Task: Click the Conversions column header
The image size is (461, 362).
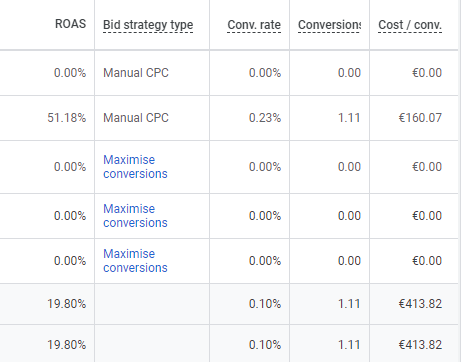Action: click(329, 25)
